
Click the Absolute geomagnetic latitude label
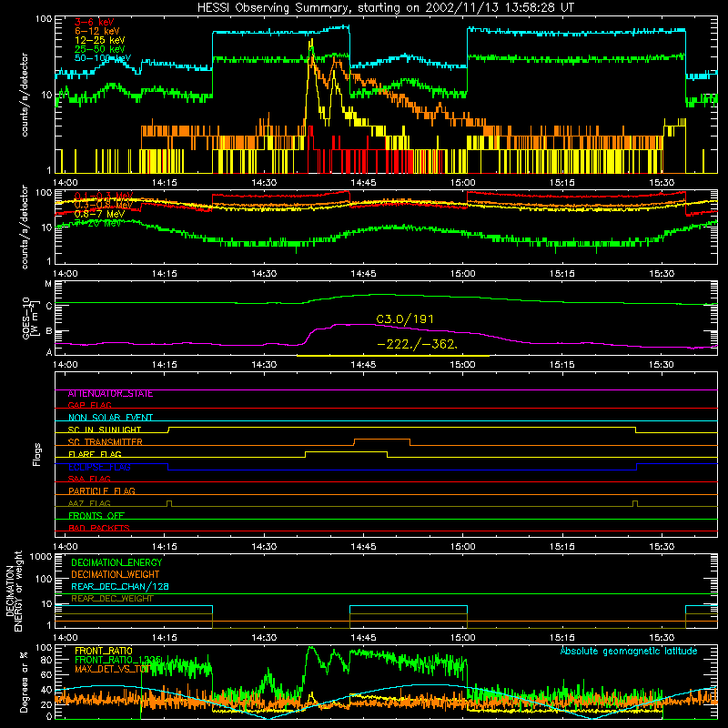(x=629, y=652)
